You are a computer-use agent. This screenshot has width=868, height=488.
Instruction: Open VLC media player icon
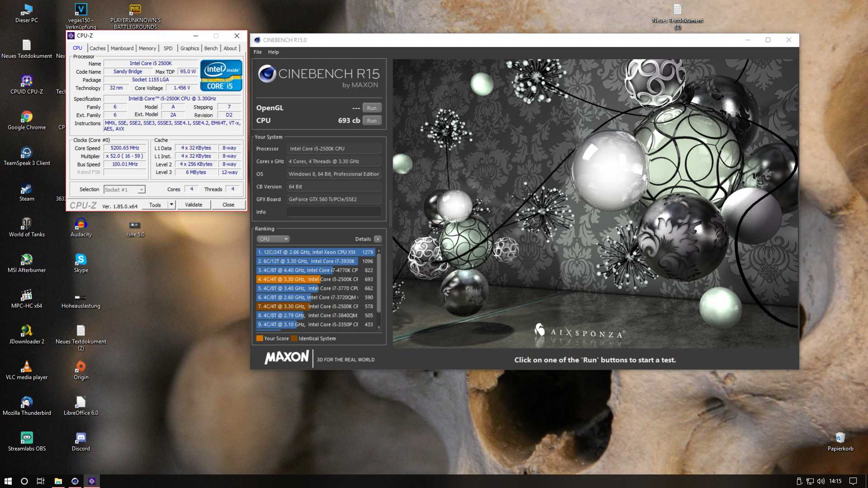coord(27,370)
